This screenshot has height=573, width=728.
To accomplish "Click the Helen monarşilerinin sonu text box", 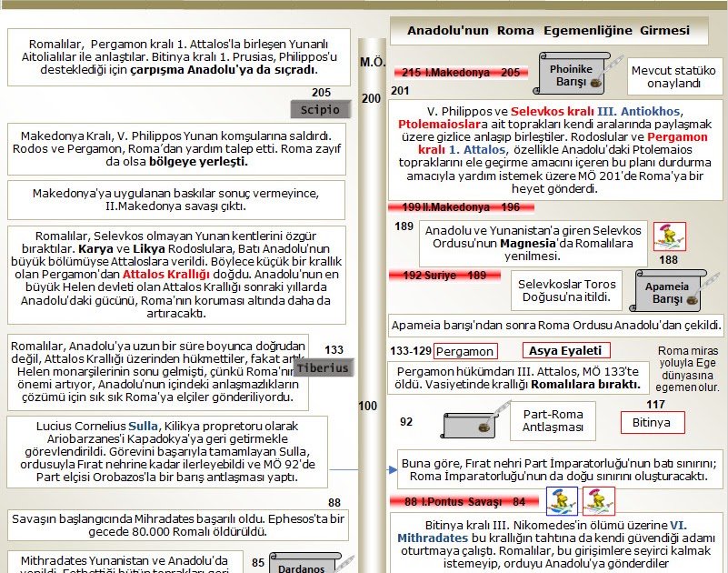I will [x=158, y=372].
